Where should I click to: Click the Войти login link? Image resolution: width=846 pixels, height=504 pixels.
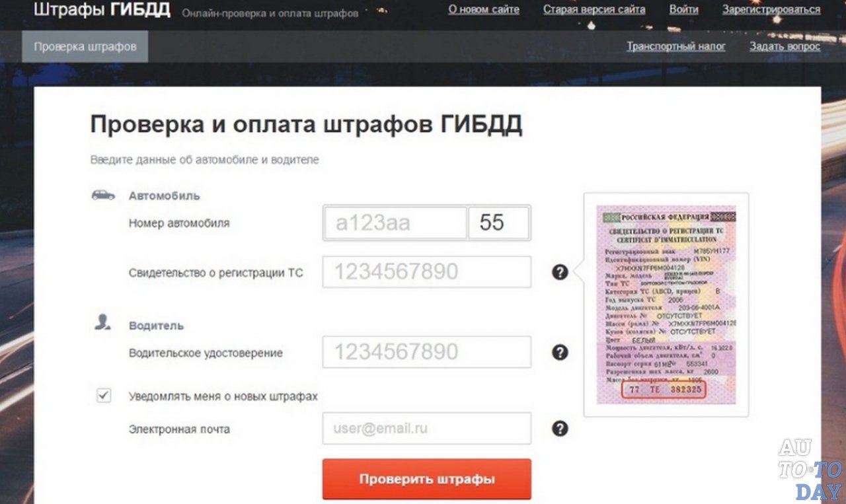pyautogui.click(x=683, y=9)
